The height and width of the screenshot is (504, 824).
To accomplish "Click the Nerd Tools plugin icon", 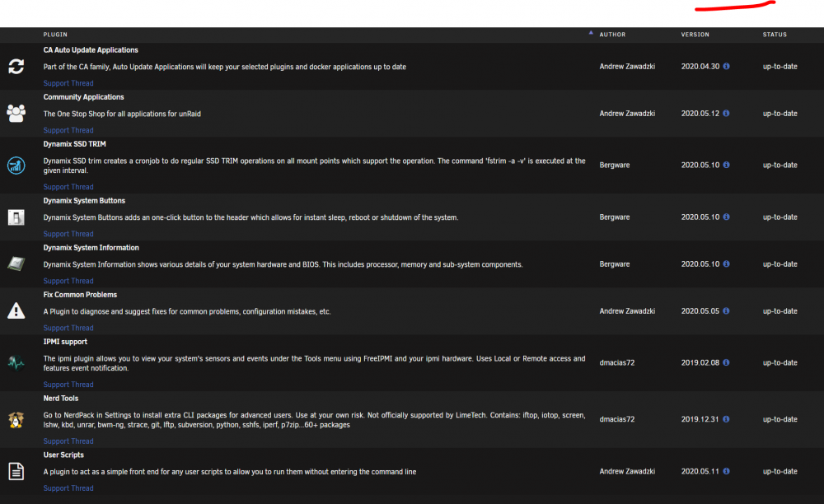I will tap(16, 419).
